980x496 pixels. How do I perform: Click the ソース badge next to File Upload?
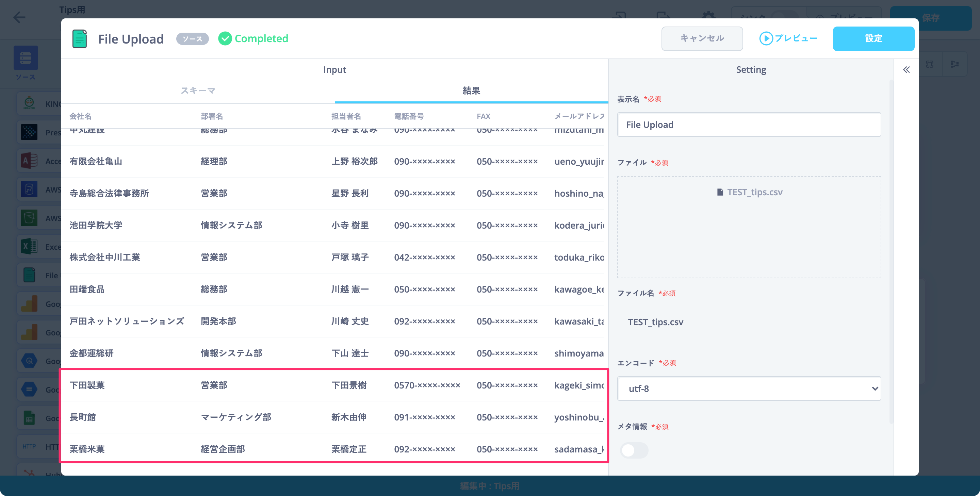(x=192, y=39)
